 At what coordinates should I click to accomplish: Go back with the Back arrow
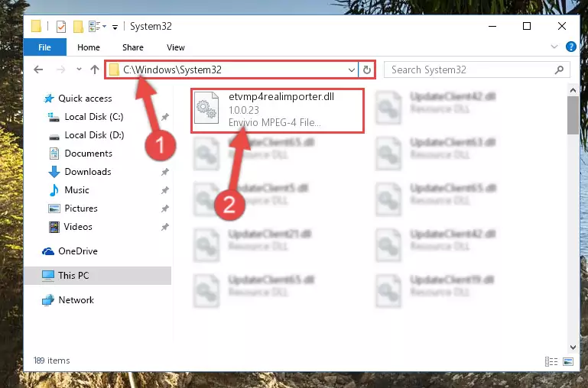(x=38, y=70)
